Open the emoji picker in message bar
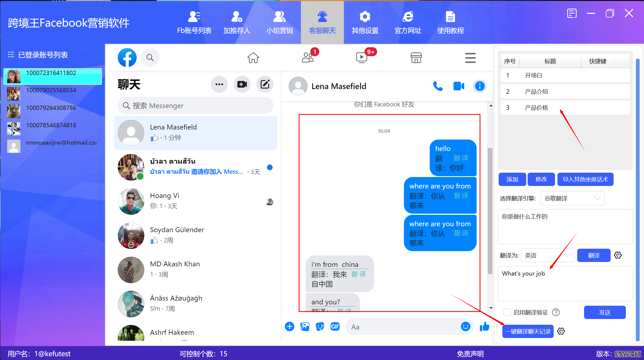Screen dimensions: 644x360 click(466, 327)
